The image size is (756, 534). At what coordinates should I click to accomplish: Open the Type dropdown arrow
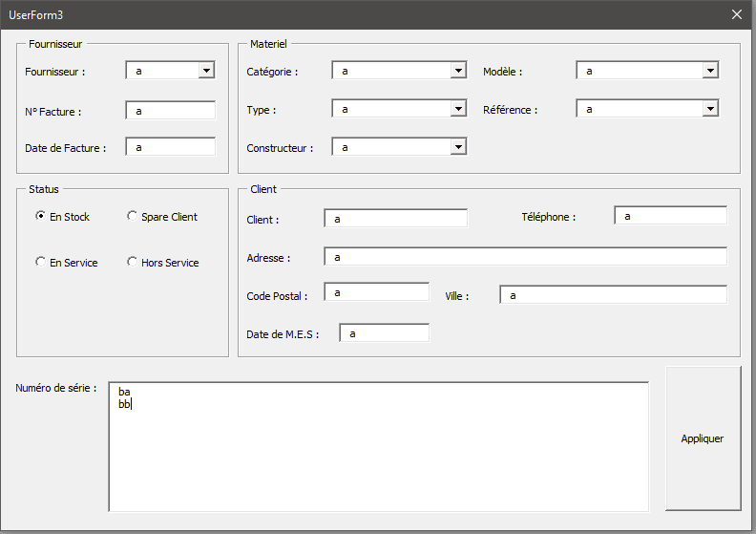[x=458, y=110]
